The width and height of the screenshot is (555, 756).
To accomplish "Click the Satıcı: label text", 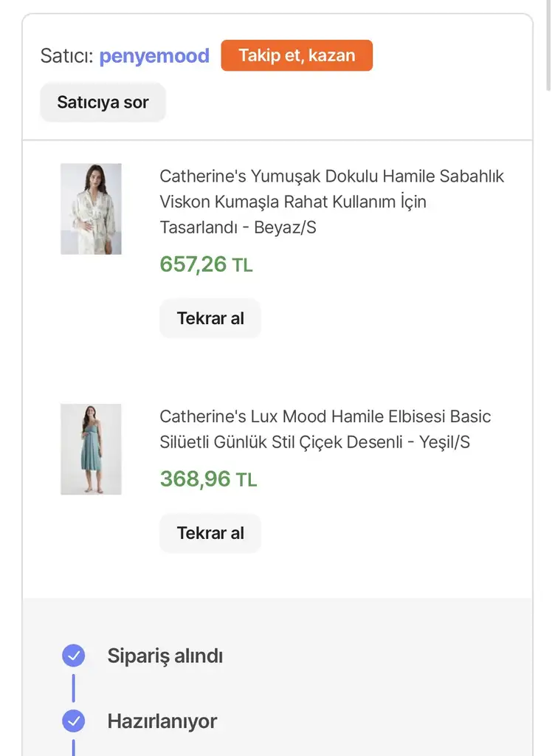I will [67, 56].
